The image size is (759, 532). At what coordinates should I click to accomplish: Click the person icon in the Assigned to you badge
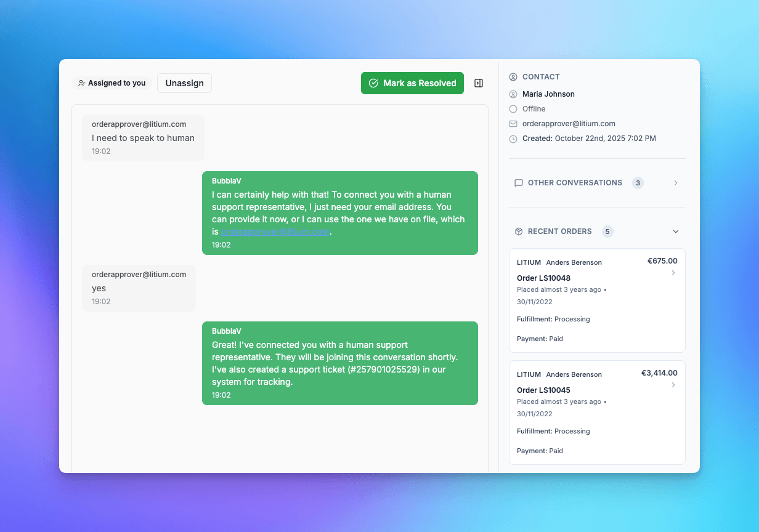(x=82, y=83)
